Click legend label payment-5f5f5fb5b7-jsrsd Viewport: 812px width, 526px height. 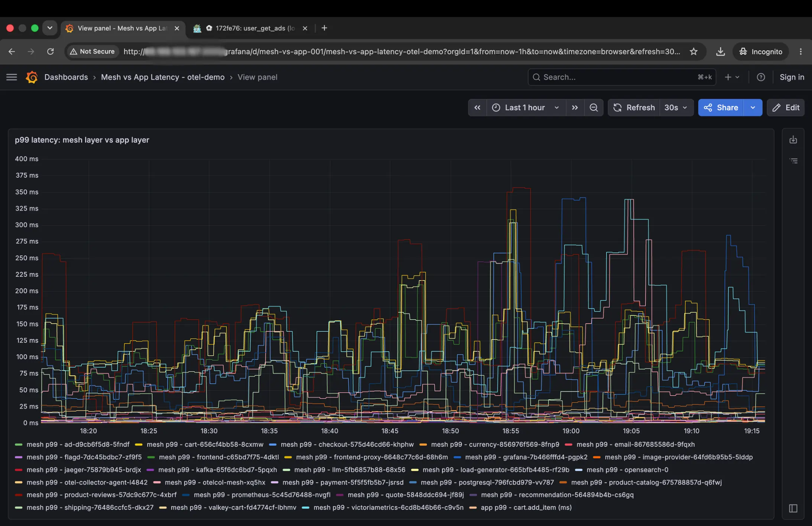[x=343, y=483]
